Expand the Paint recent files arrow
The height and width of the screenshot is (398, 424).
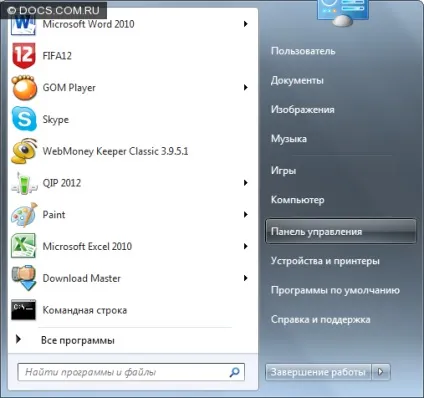point(246,215)
